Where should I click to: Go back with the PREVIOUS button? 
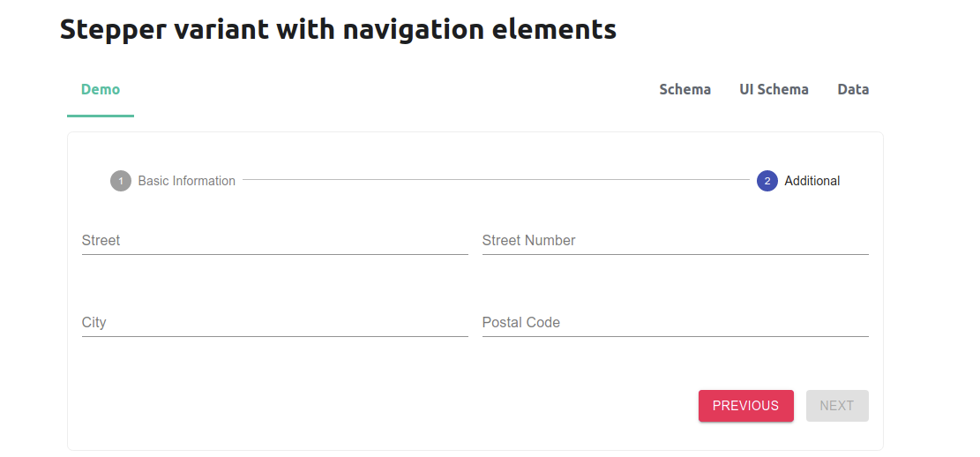(746, 406)
